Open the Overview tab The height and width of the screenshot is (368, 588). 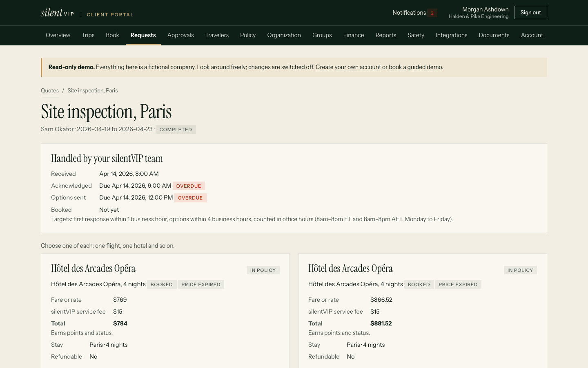pos(58,35)
